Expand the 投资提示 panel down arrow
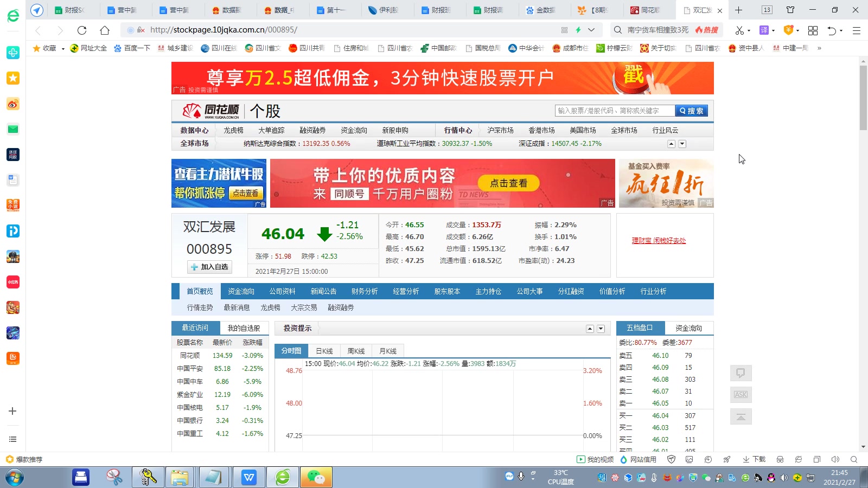Image resolution: width=868 pixels, height=488 pixels. point(601,329)
